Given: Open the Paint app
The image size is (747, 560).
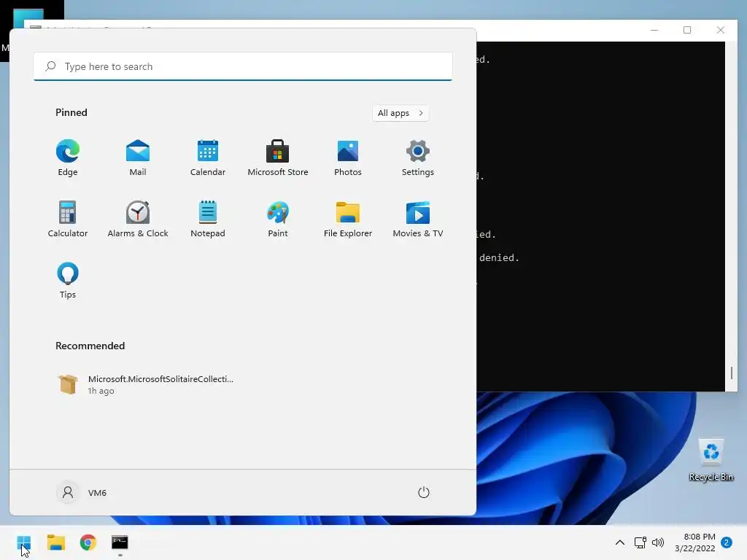Looking at the screenshot, I should (278, 219).
